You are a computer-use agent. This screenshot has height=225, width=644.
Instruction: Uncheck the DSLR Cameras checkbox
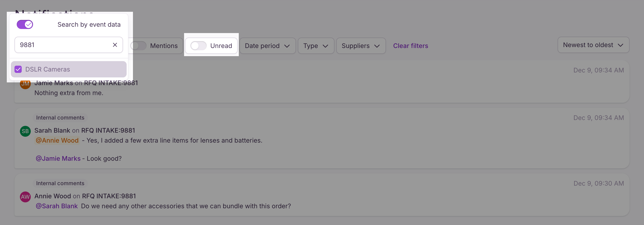(x=18, y=69)
